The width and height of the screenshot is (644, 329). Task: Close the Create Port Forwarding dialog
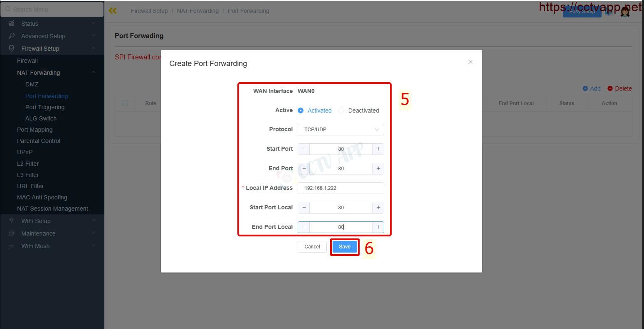tap(470, 62)
